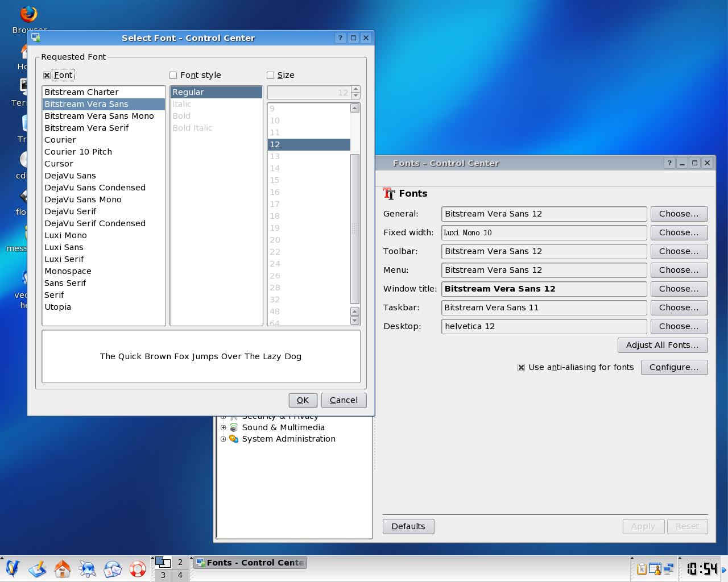728x582 pixels.
Task: Select Courier 10 Pitch font
Action: point(104,152)
